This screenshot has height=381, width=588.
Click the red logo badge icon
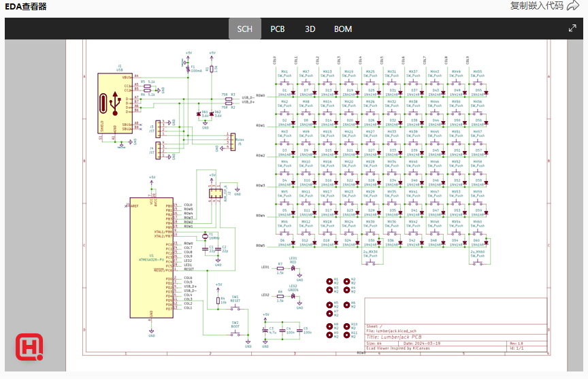tap(30, 347)
